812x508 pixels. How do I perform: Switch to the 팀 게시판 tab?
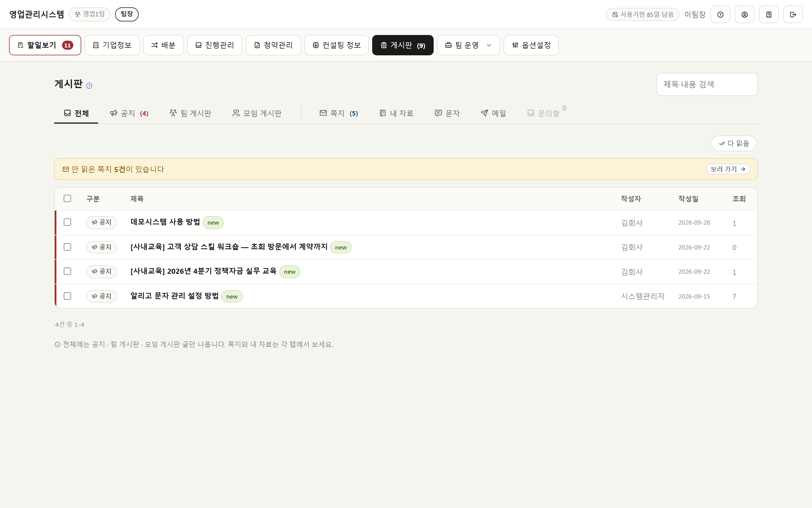pos(190,113)
